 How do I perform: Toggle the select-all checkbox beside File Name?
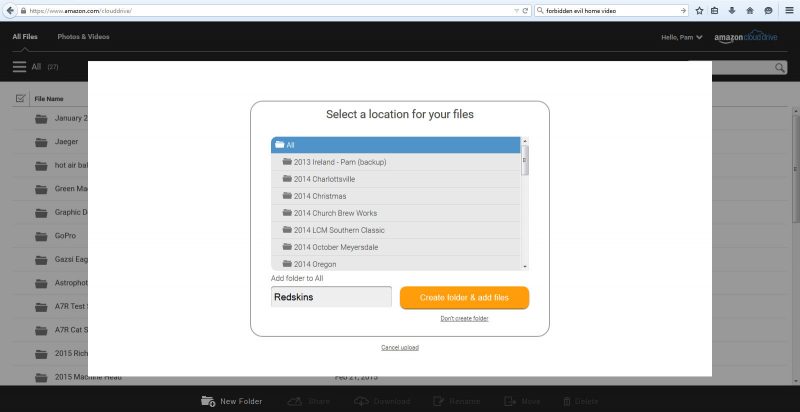[20, 99]
